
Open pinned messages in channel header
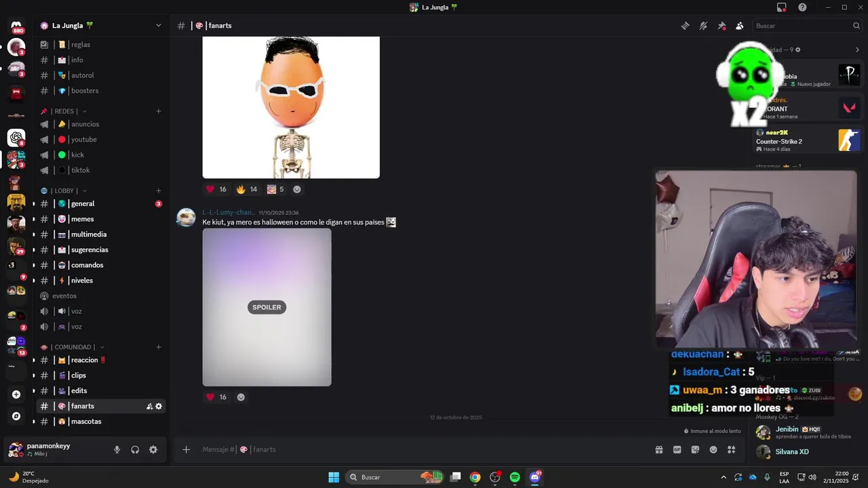pos(722,26)
